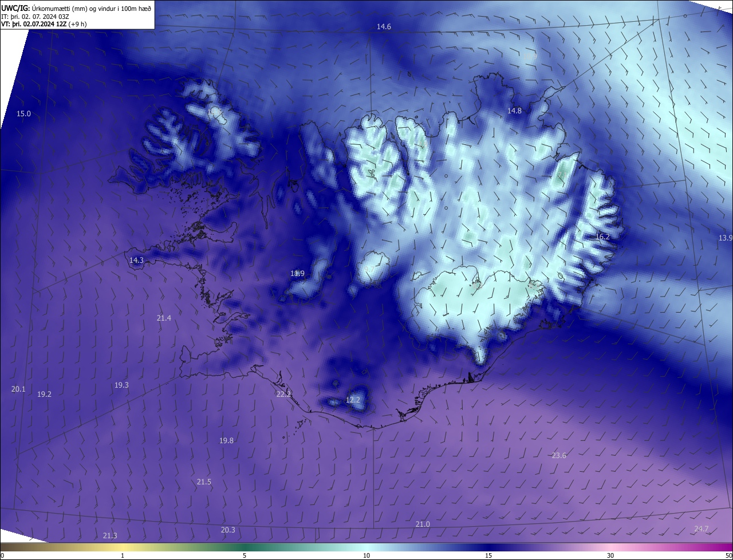Select the 19.8 value label
Image resolution: width=733 pixels, height=560 pixels.
pos(226,440)
